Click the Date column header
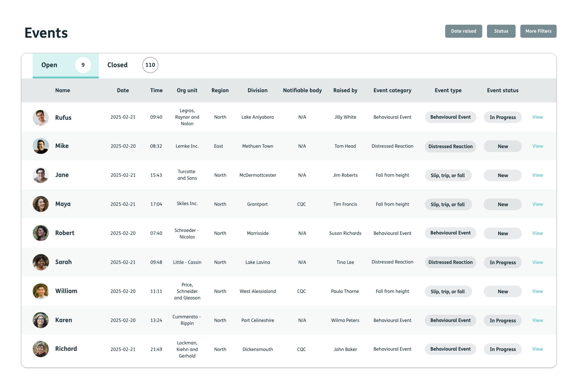Viewport: 577px width, 392px height. 123,90
